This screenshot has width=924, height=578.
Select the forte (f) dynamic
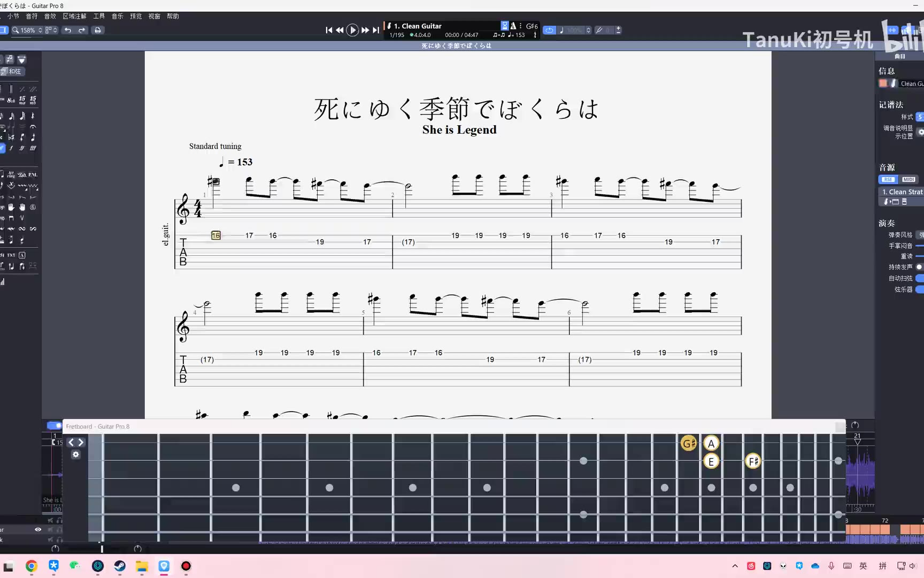11,148
